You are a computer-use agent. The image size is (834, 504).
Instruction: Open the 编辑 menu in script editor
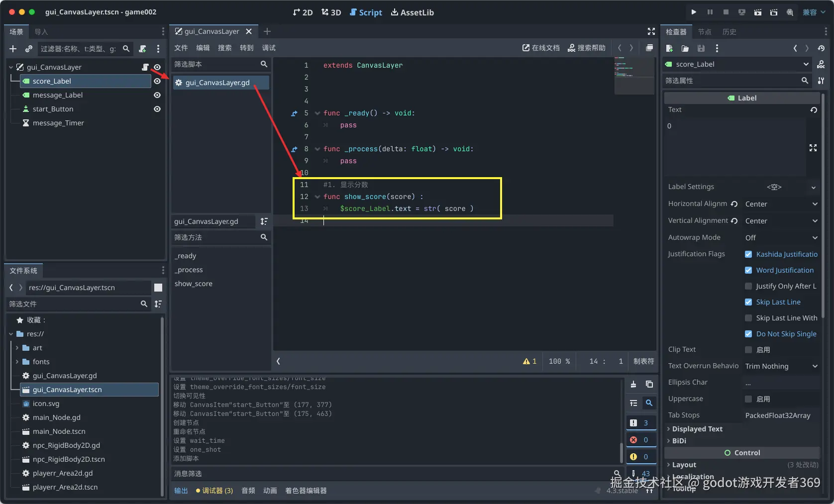[203, 48]
